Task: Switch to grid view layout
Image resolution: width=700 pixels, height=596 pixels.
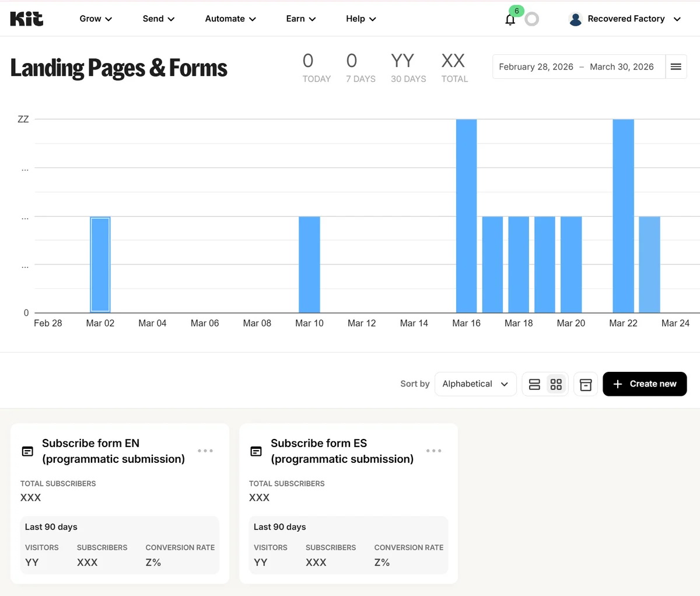Action: coord(556,384)
